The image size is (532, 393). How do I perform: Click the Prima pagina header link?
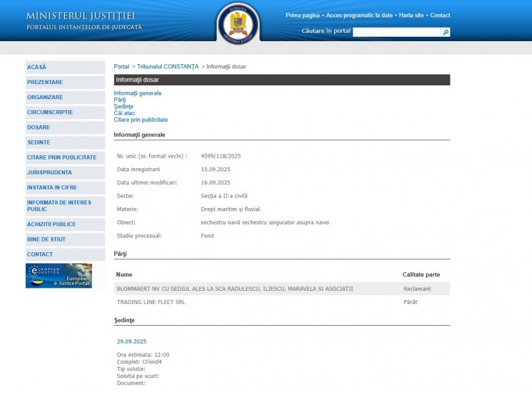[x=302, y=16]
